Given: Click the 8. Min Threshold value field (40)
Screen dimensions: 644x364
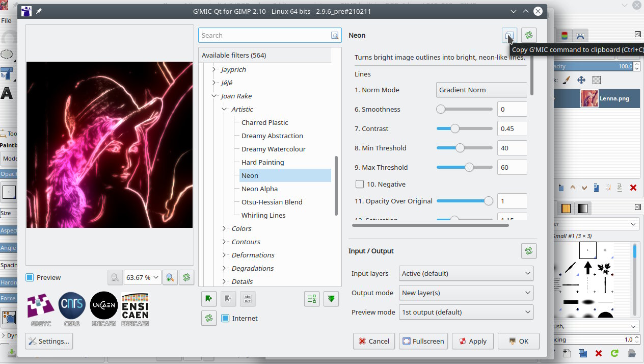Looking at the screenshot, I should pos(512,148).
